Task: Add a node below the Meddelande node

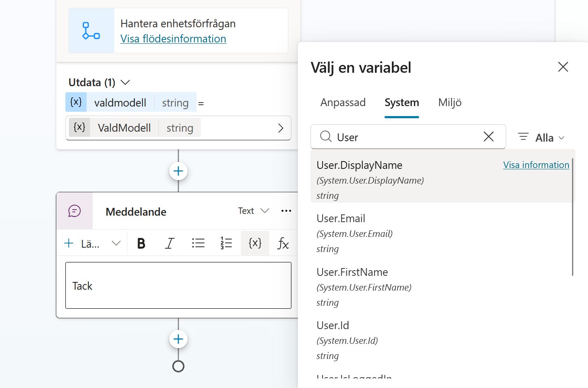Action: point(178,339)
